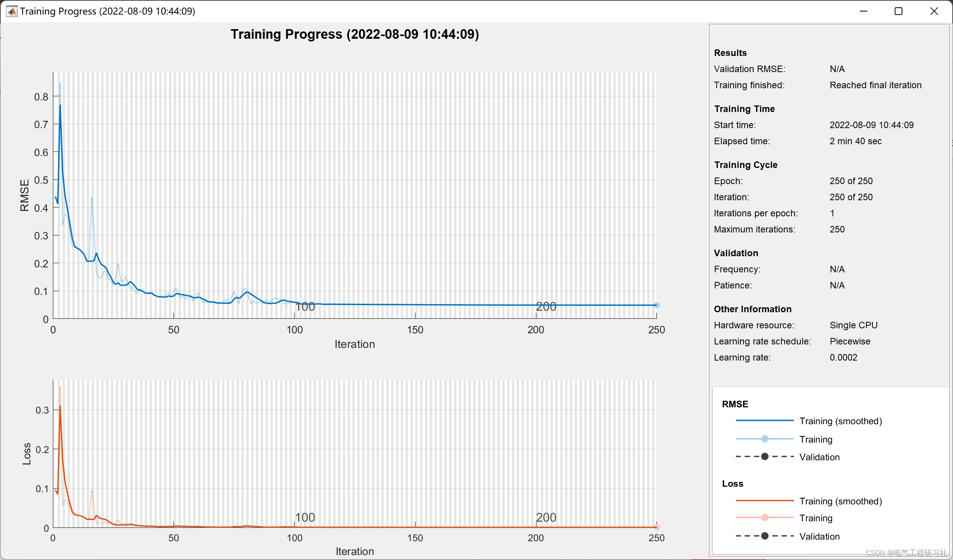953x560 pixels.
Task: Minimize the Training Progress window
Action: point(864,11)
